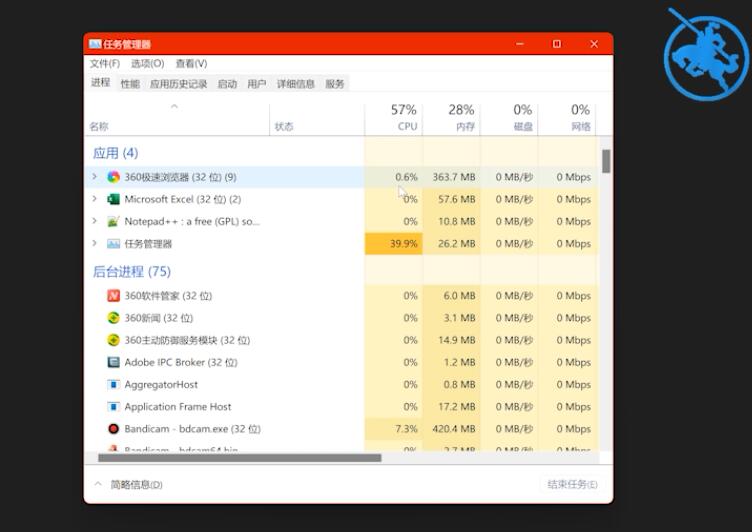
Task: Select the Application Frame Host row
Action: click(341, 406)
